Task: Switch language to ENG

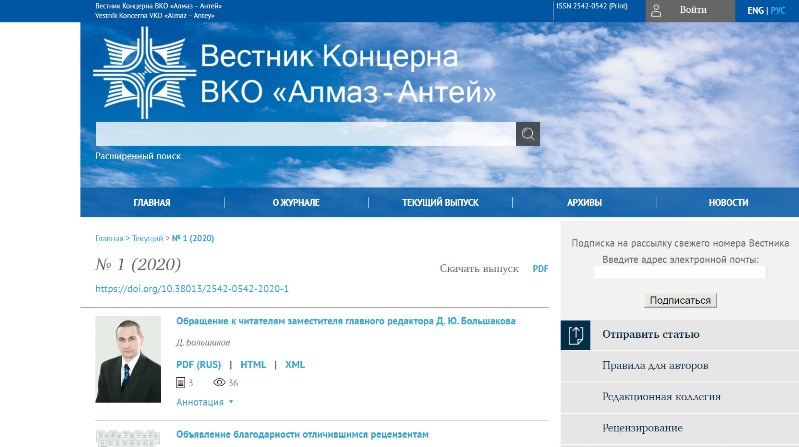Action: pos(755,11)
